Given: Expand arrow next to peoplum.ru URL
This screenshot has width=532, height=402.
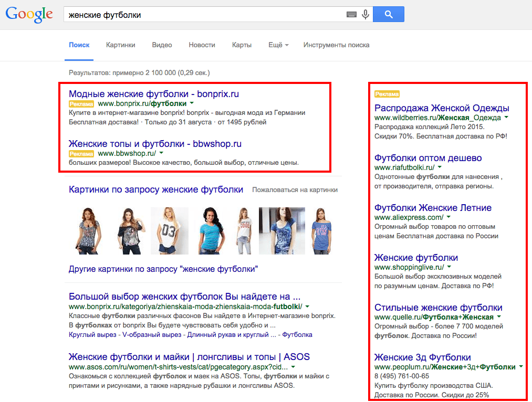Looking at the screenshot, I should pos(521,366).
